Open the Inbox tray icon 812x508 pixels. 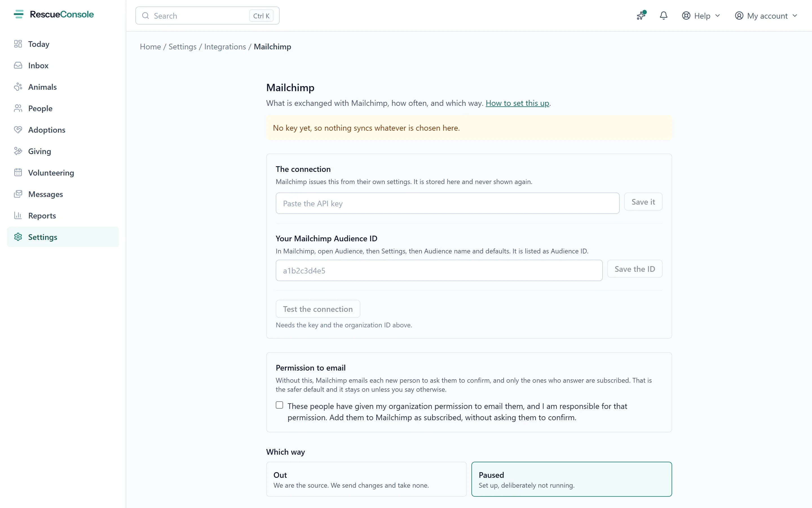pos(18,65)
